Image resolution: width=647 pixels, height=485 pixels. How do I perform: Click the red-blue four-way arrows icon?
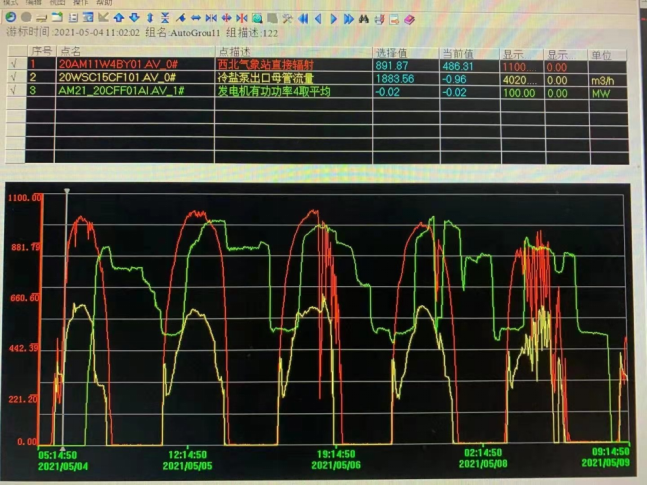click(227, 18)
